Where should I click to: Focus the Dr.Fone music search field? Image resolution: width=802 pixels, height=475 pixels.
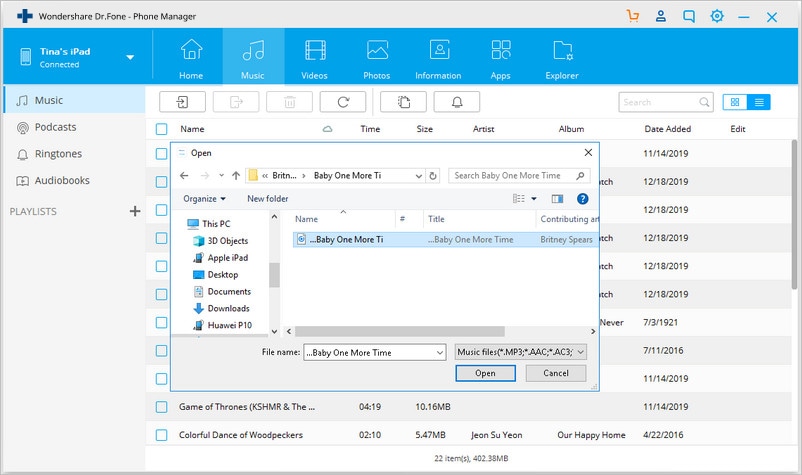(x=659, y=102)
